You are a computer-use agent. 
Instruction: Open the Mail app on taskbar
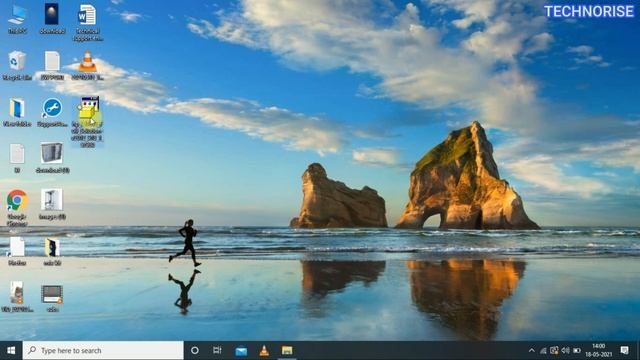241,351
